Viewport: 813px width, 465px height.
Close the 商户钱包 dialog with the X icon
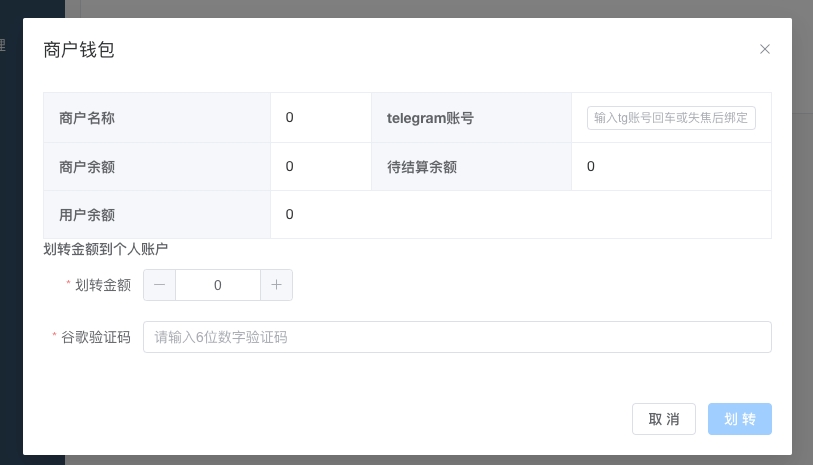765,49
